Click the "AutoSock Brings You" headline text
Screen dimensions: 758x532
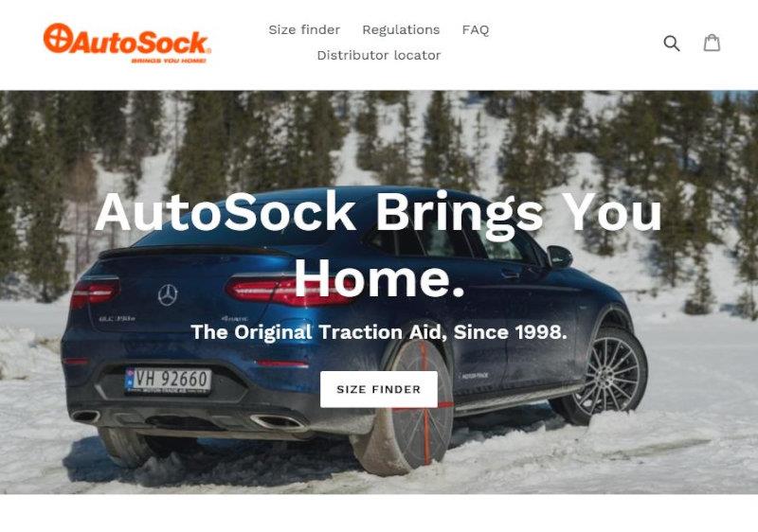378,212
